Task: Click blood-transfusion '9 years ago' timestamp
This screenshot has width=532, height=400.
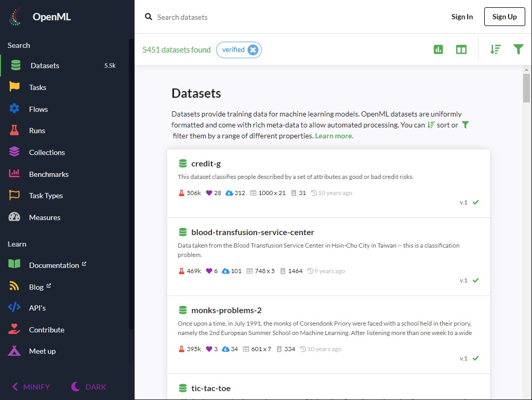Action: pyautogui.click(x=329, y=271)
